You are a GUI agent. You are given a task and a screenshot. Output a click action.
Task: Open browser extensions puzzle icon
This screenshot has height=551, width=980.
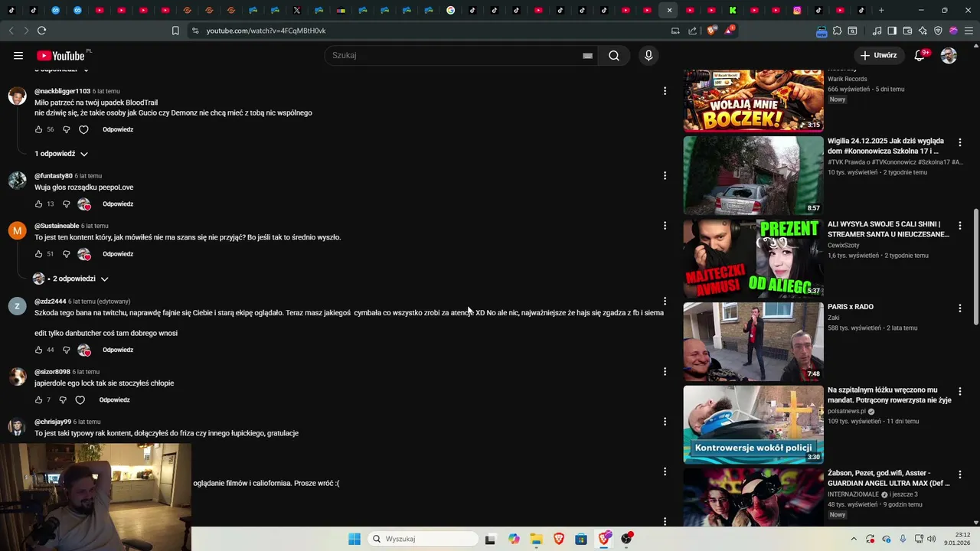pyautogui.click(x=838, y=31)
